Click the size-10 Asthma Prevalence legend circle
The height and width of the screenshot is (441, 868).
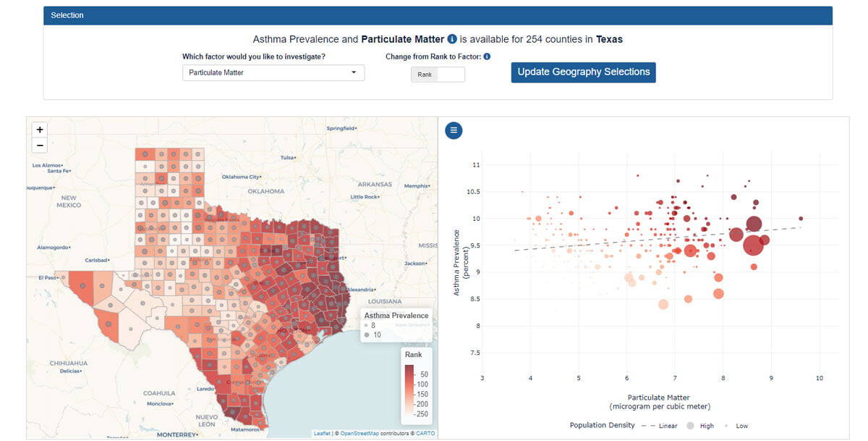(367, 335)
